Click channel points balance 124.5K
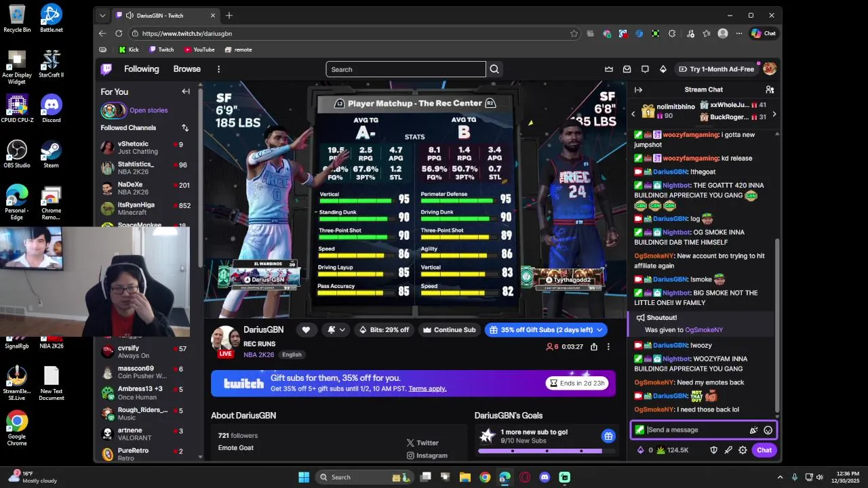The height and width of the screenshot is (488, 868). pos(672,450)
